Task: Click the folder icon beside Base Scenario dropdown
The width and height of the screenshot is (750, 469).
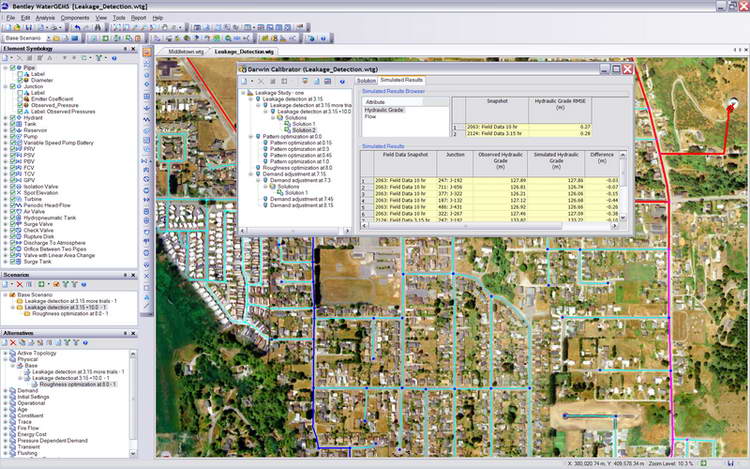Action: pos(56,38)
